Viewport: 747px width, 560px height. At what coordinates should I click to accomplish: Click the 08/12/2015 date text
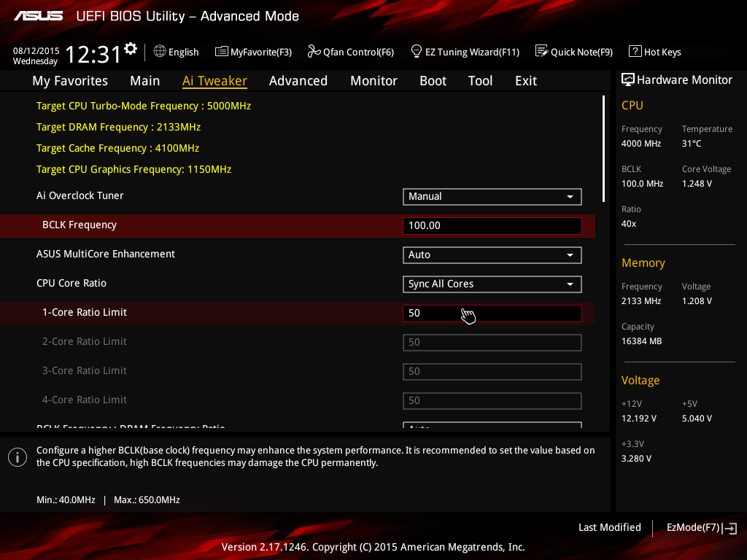click(x=36, y=51)
